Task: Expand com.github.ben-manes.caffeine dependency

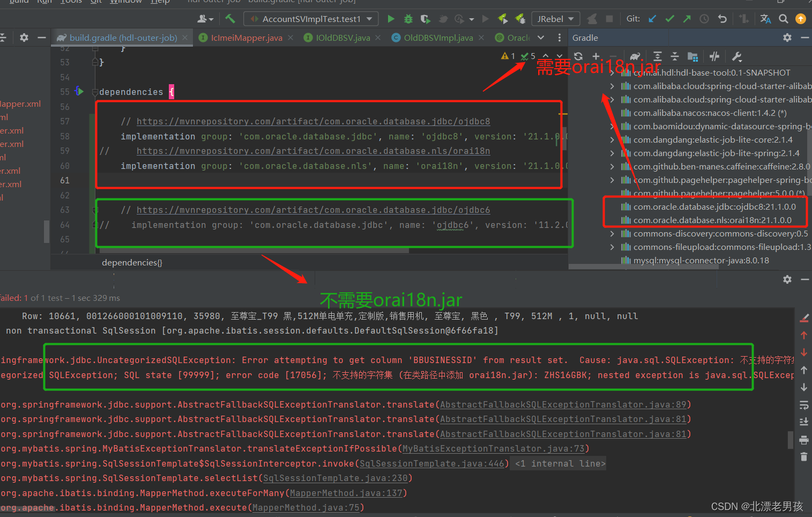Action: (x=612, y=167)
